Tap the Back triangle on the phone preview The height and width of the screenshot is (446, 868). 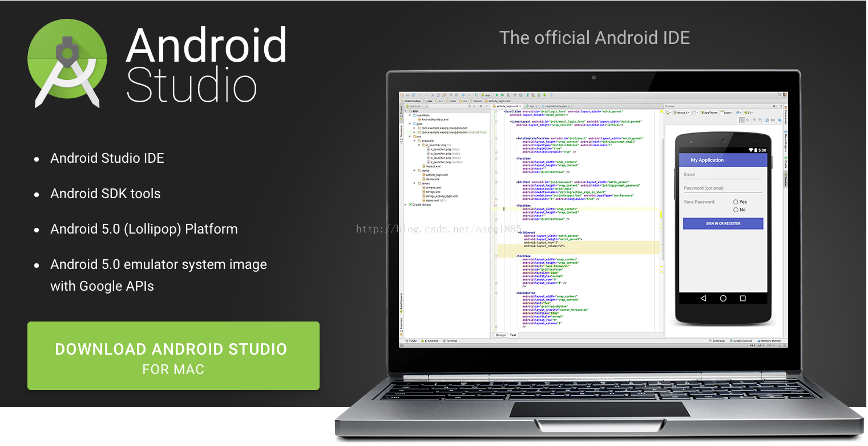point(703,298)
